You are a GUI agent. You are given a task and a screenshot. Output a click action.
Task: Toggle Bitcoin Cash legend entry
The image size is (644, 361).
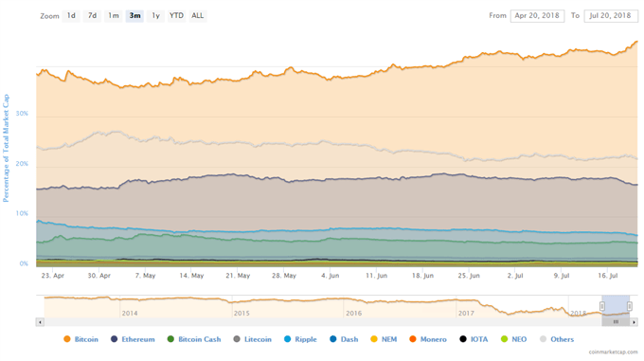point(194,339)
